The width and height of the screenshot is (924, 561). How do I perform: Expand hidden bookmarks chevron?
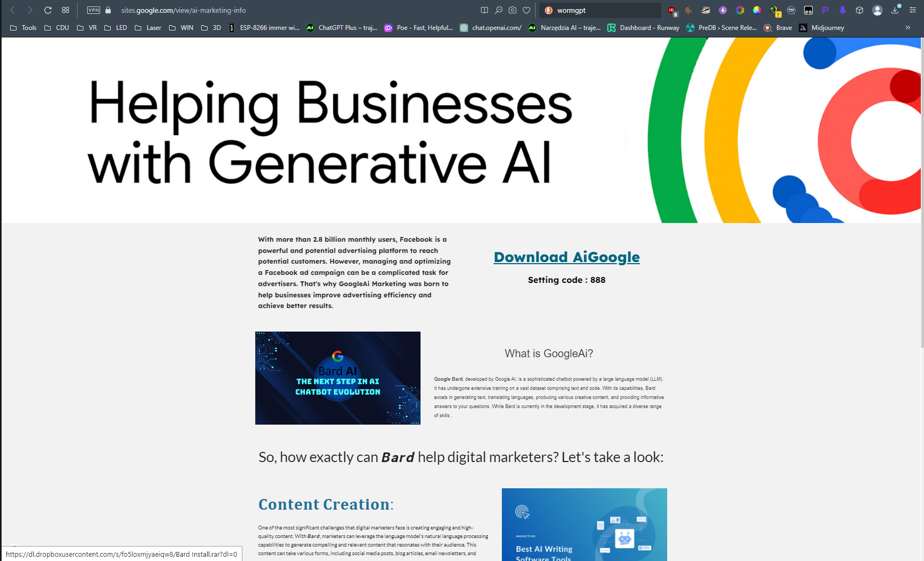[908, 28]
